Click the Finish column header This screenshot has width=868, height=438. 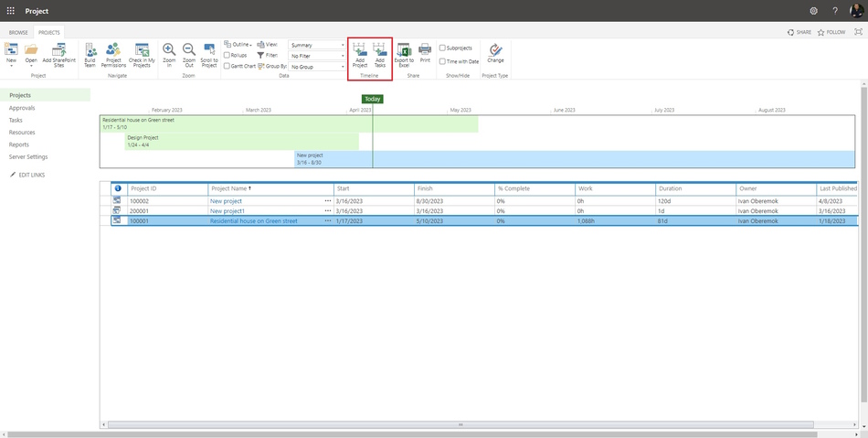point(454,188)
